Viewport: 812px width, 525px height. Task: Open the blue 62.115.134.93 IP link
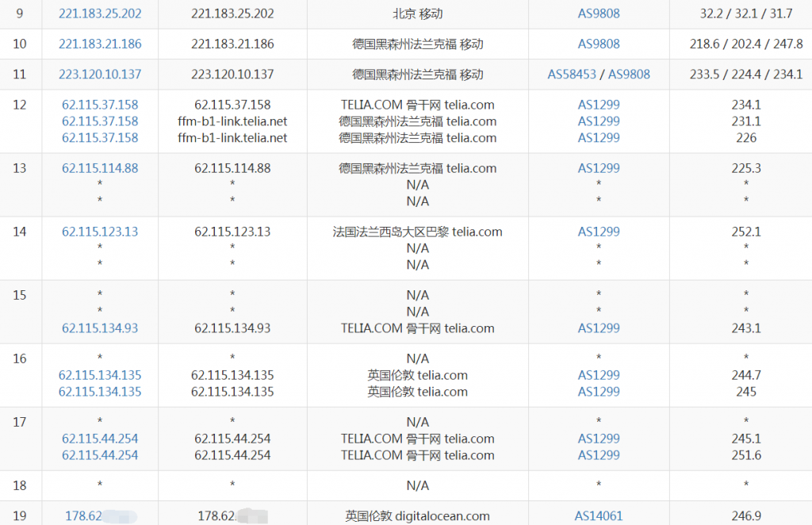100,328
